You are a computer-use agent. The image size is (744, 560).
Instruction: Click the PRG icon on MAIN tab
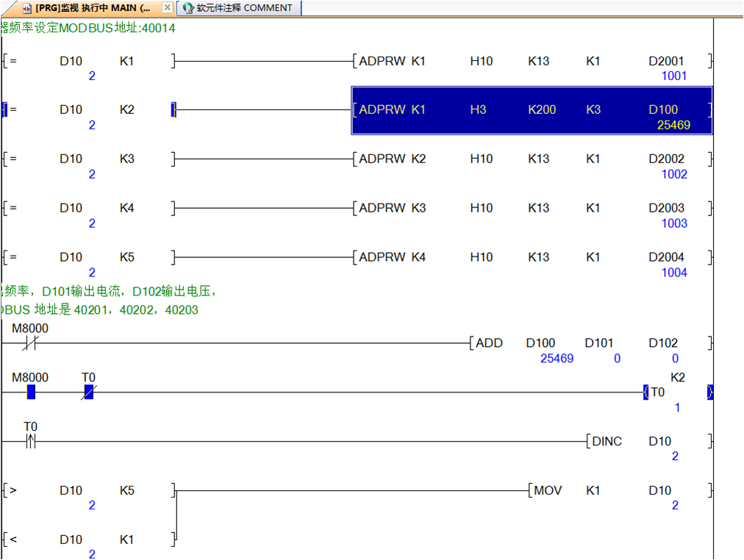(28, 8)
